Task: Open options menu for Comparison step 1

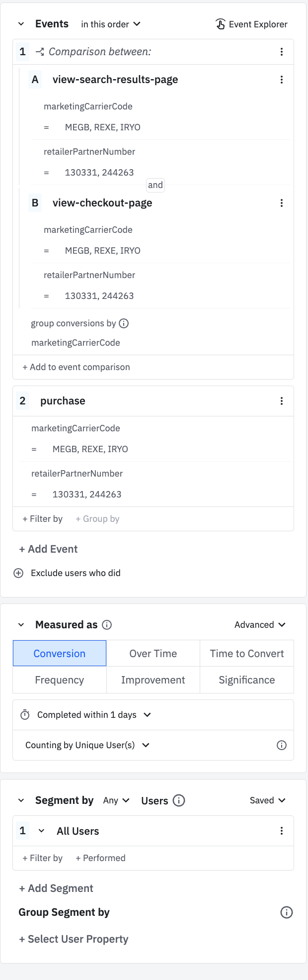Action: tap(282, 52)
